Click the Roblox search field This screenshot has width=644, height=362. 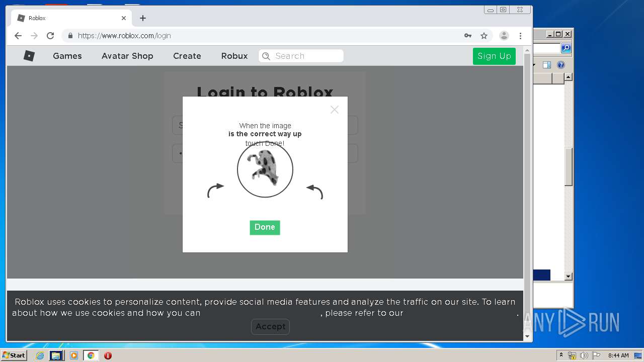[x=301, y=56]
